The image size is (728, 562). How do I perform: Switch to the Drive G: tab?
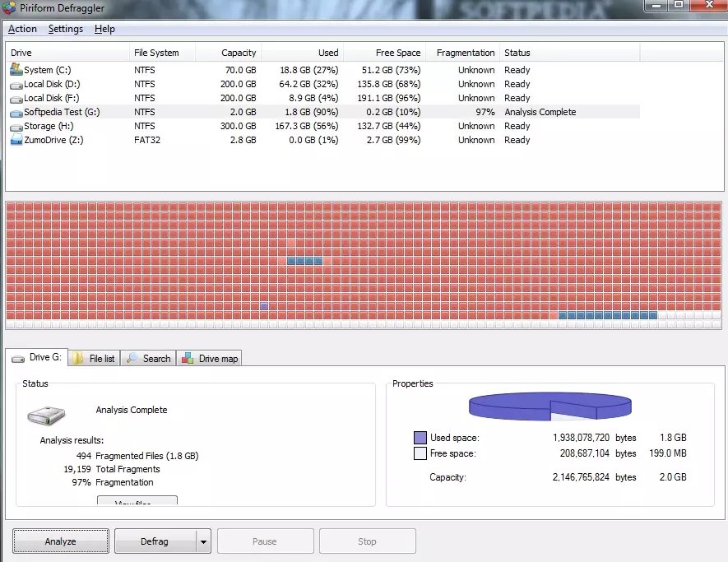37,357
